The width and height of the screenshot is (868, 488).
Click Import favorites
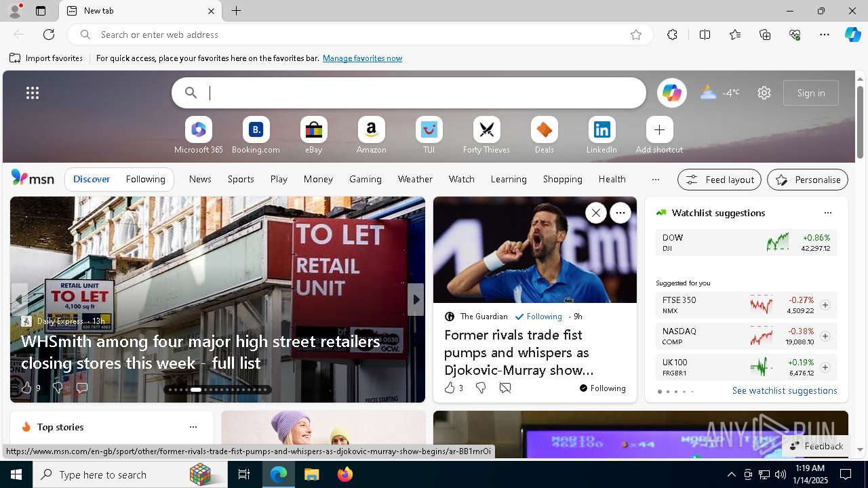point(46,58)
